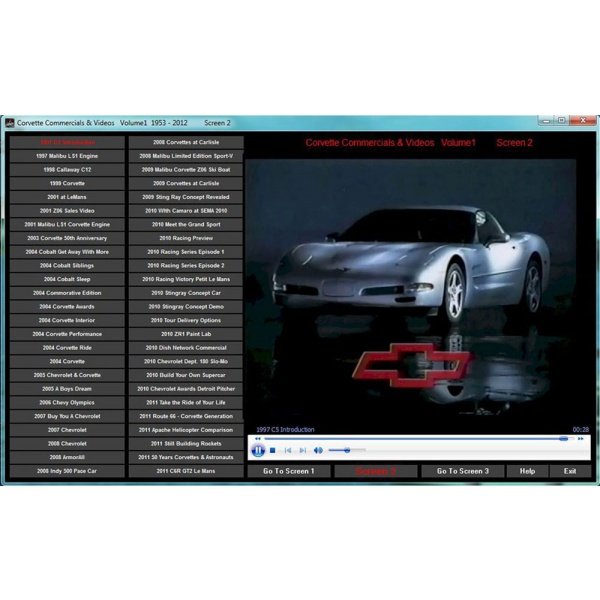
Task: Open 2003 Corvette 50th Anniversary clip
Action: 68,238
